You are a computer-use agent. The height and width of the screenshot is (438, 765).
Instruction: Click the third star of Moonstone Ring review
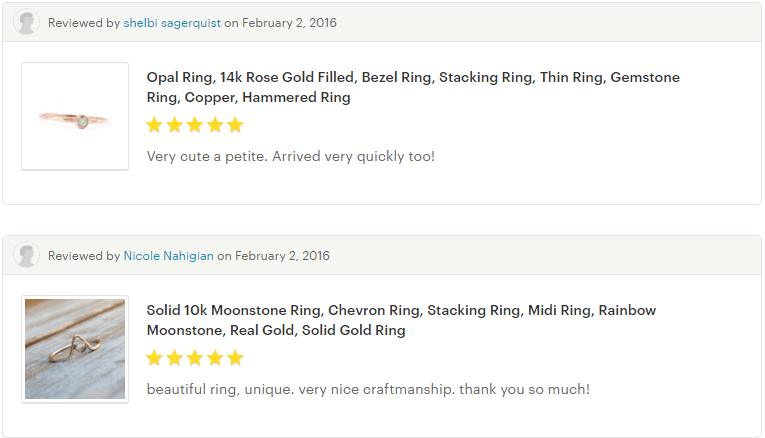[195, 358]
